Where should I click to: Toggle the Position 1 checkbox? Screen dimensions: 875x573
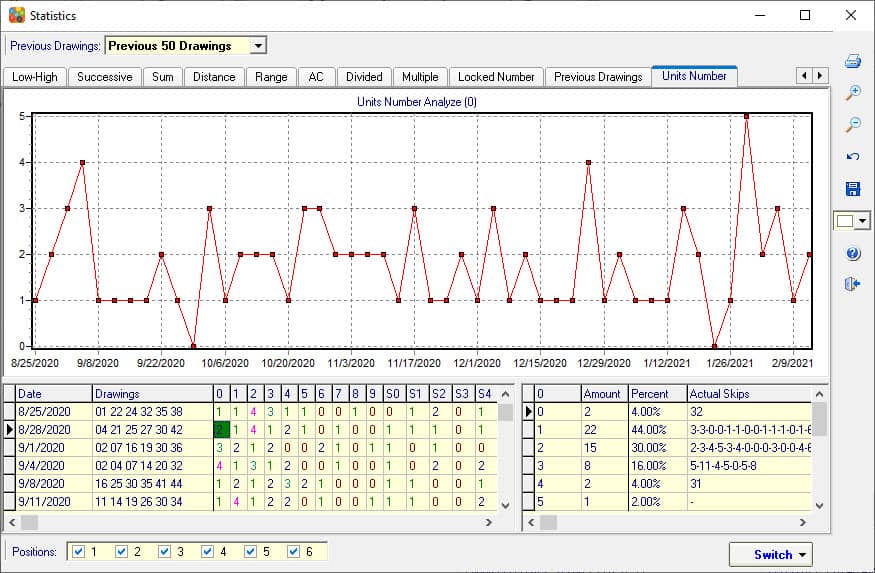(x=79, y=551)
